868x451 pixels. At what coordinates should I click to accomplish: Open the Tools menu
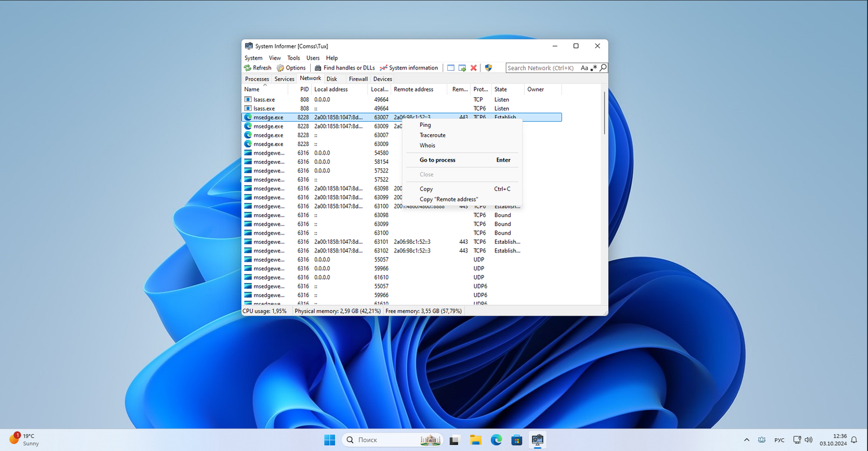point(293,58)
